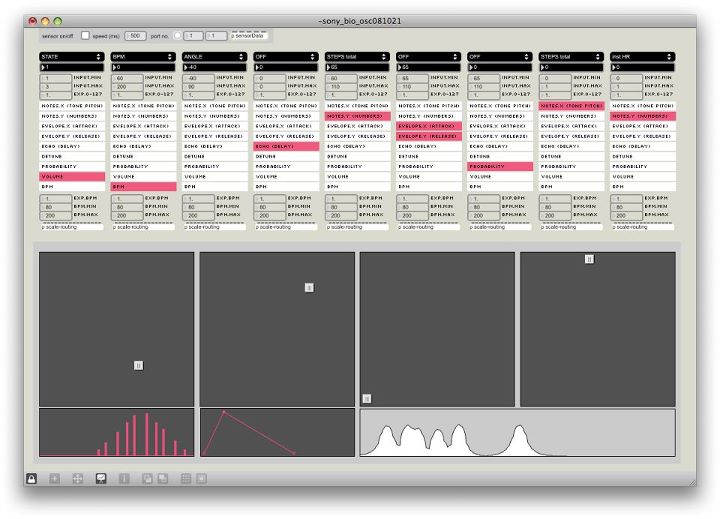This screenshot has height=519, width=720.
Task: Toggle the grid icon in bottom toolbar
Action: coord(186,479)
